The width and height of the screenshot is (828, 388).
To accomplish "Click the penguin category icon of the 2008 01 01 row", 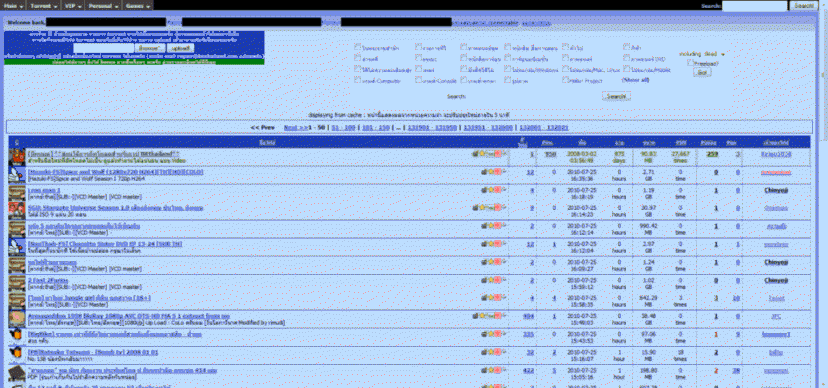I will (x=17, y=355).
